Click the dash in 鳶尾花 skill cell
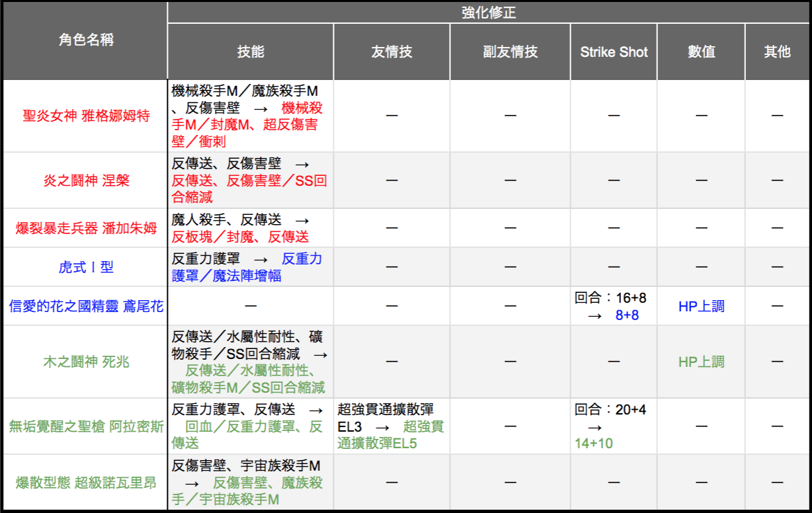This screenshot has width=812, height=513. point(250,306)
